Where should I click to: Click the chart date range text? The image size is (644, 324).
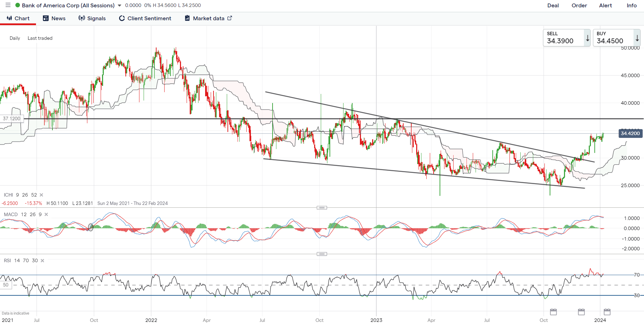(132, 204)
